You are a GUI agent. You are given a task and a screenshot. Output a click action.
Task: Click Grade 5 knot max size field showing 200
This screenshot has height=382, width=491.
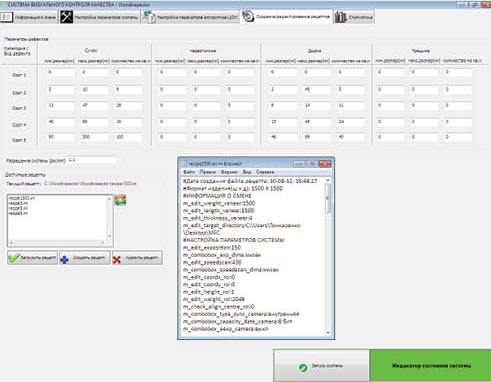94,137
